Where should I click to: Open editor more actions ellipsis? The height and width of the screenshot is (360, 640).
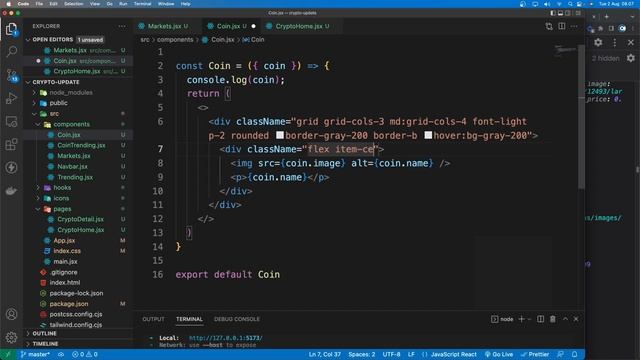click(574, 27)
